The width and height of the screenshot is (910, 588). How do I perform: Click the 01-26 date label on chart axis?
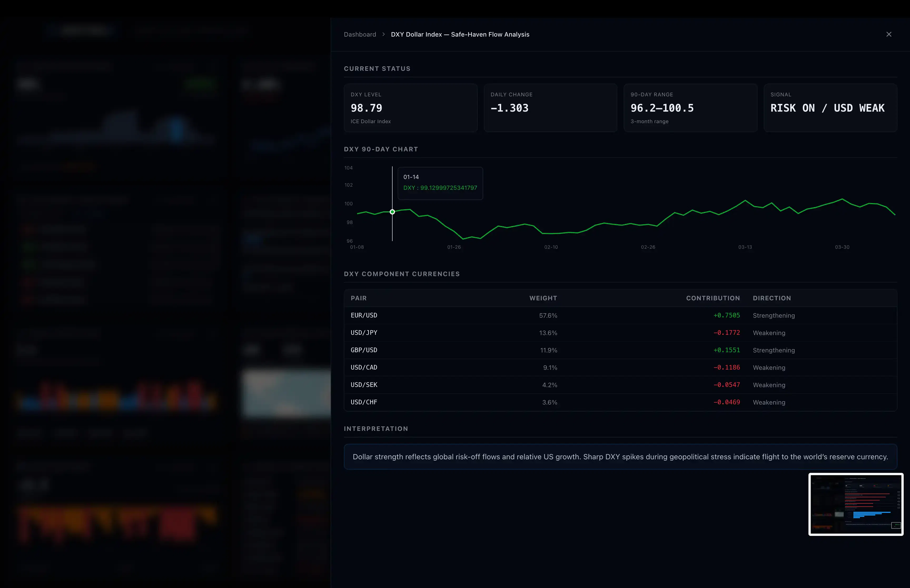pos(454,247)
